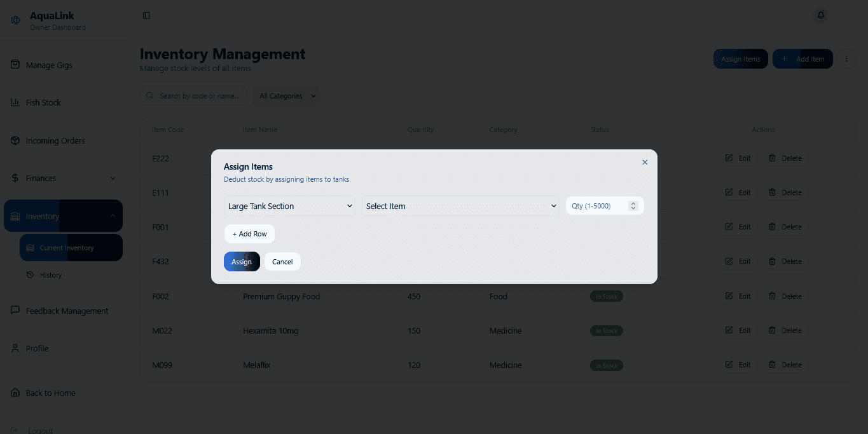Open Feedback Management via the chat icon
The image size is (868, 434).
coord(15,311)
